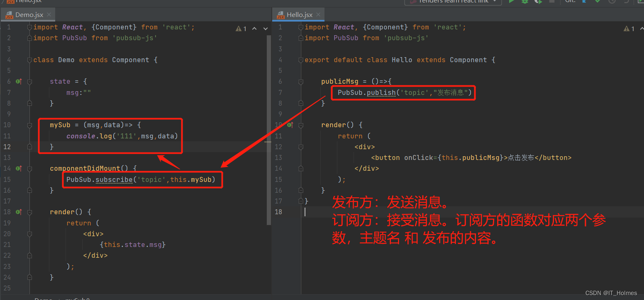This screenshot has width=644, height=300.
Task: Click 'pubsub-js' import string in Hello.jsx
Action: [x=406, y=38]
